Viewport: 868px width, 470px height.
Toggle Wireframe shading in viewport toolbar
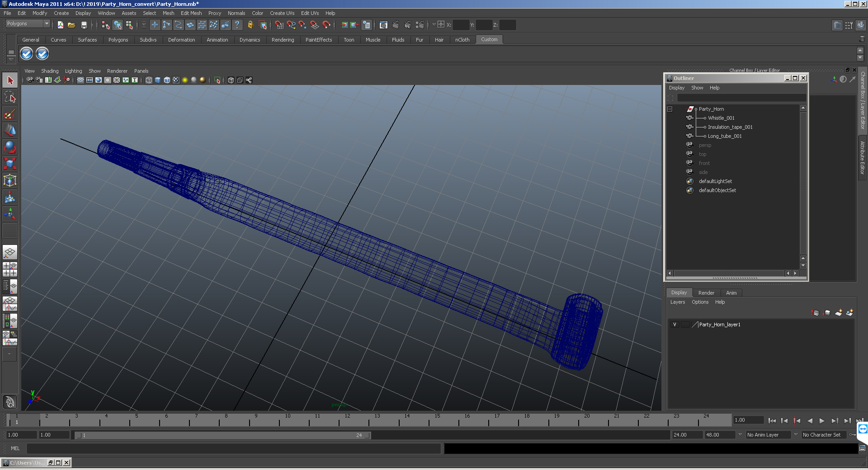coord(149,80)
